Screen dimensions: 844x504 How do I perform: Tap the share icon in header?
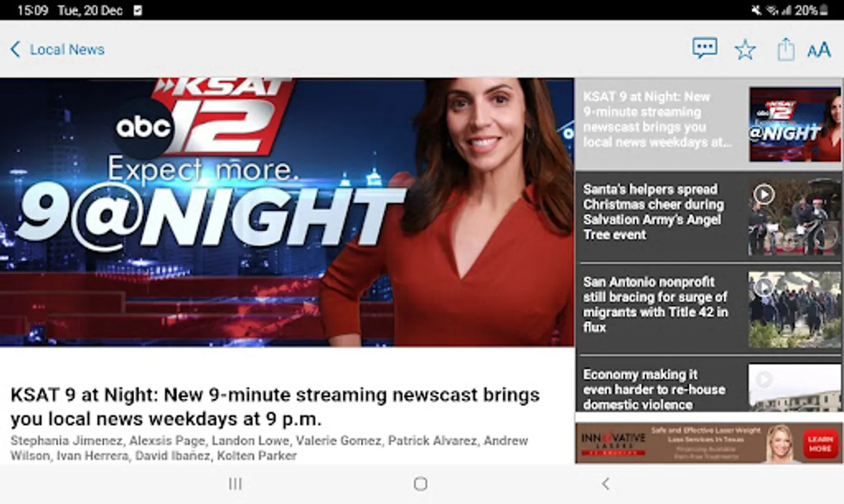(x=786, y=49)
